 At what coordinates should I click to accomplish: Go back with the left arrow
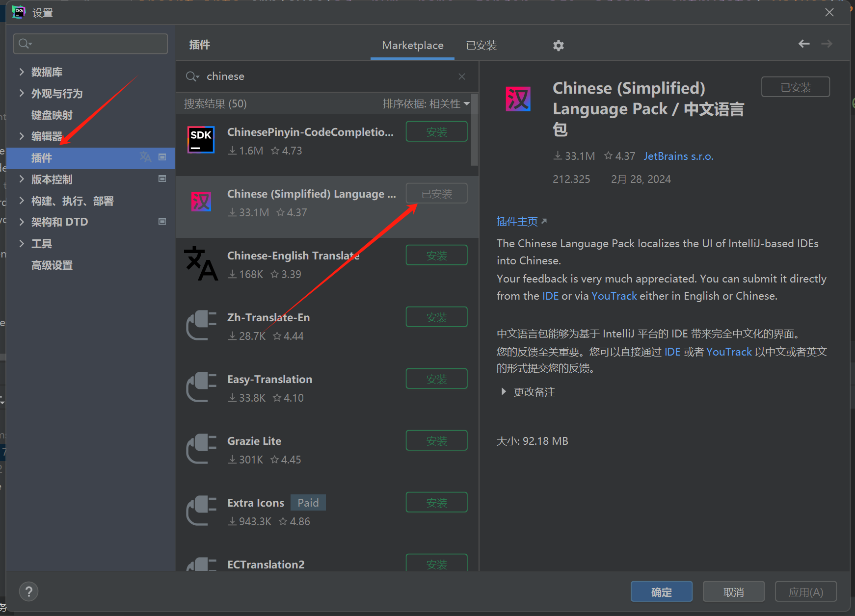click(803, 44)
